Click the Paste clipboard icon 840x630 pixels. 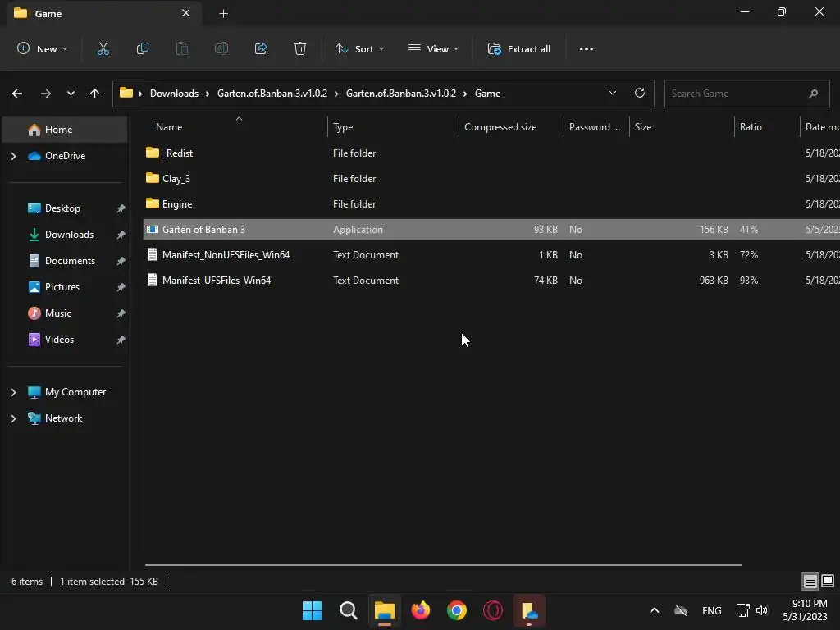182,48
